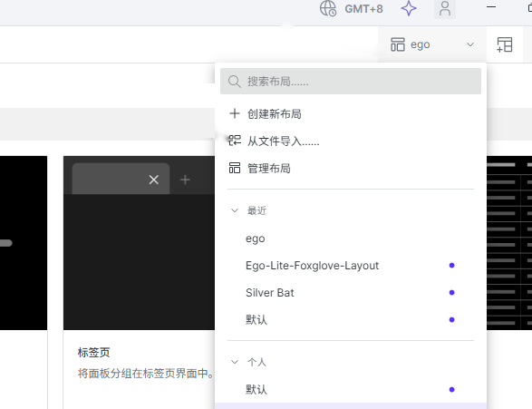Select the Tab panel (标签页) thumbnail
Image resolution: width=532 pixels, height=409 pixels.
pyautogui.click(x=139, y=243)
